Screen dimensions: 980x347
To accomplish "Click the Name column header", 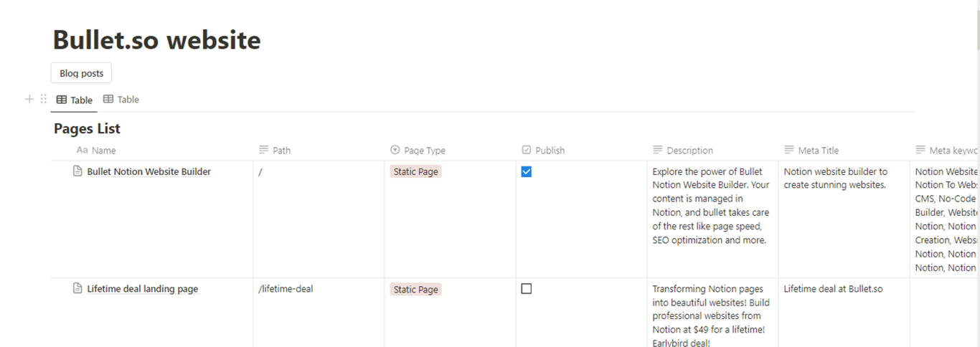I will click(x=103, y=151).
